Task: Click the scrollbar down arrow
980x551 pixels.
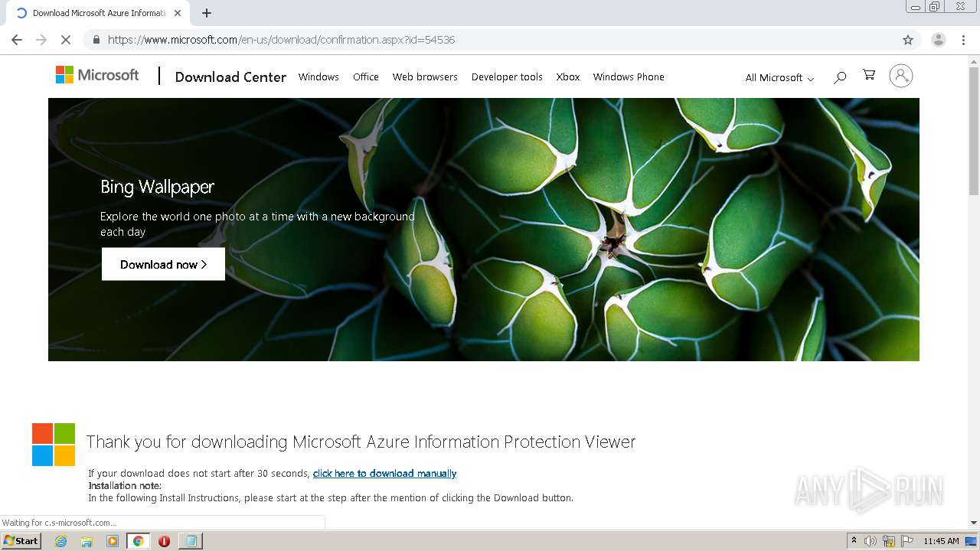Action: point(974,523)
